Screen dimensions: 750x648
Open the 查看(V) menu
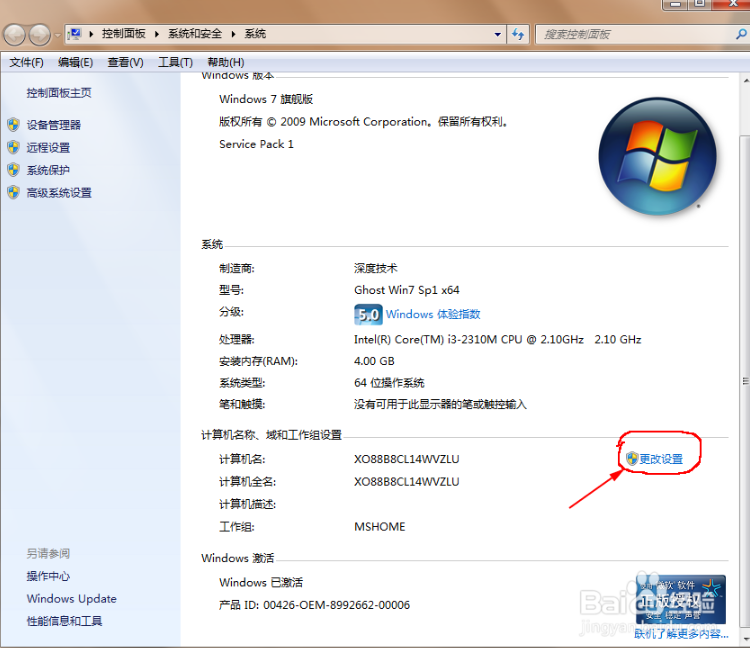pyautogui.click(x=125, y=62)
